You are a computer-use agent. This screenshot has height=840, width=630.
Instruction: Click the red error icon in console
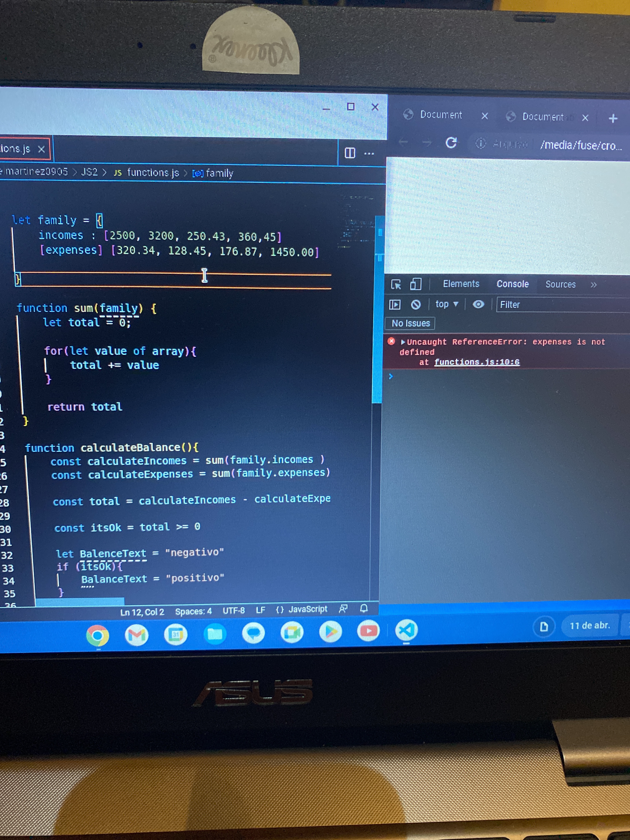[x=391, y=341]
